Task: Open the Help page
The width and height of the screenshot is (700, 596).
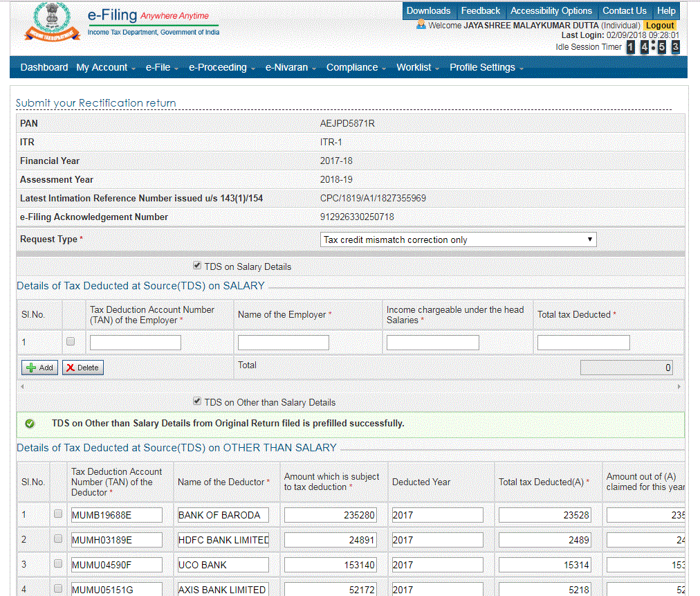Action: [666, 10]
